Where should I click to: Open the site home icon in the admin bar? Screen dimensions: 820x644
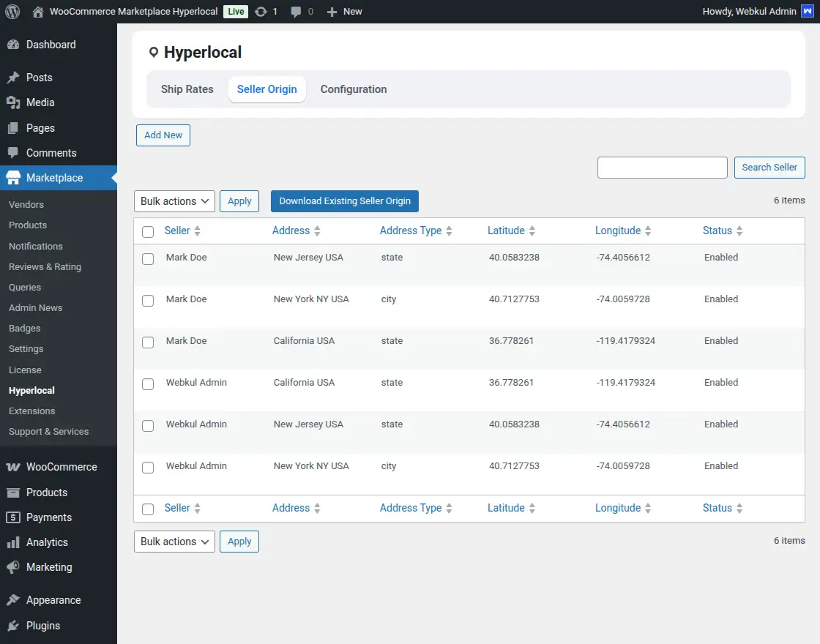pos(37,12)
